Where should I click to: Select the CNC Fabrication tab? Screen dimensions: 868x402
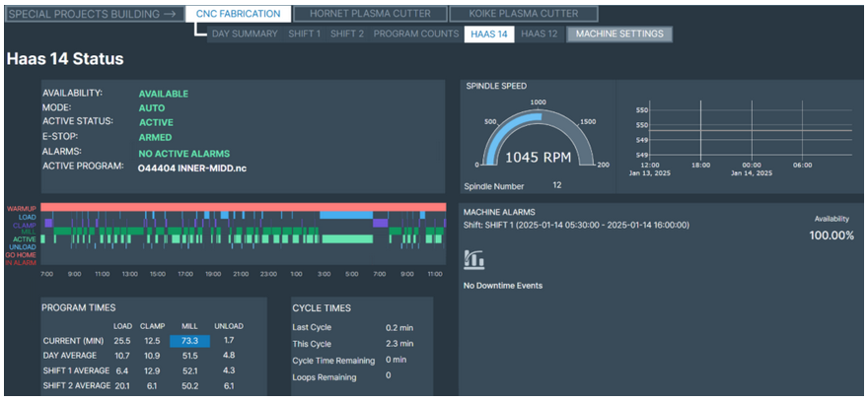point(238,14)
